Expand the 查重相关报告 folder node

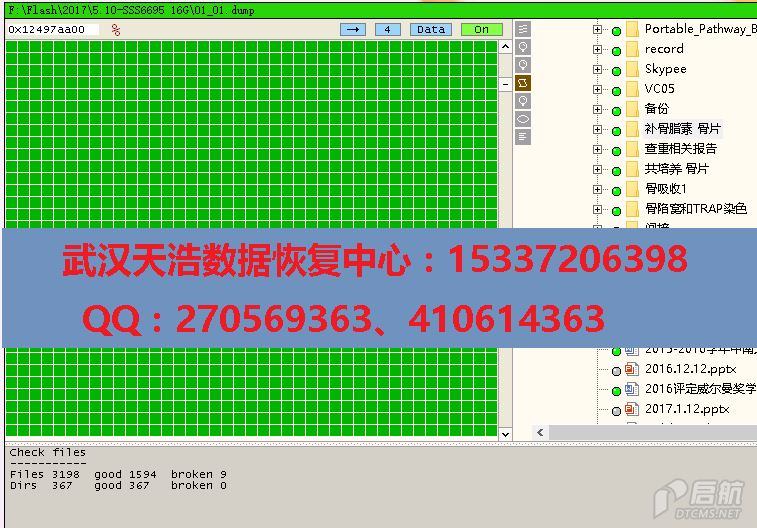(598, 149)
